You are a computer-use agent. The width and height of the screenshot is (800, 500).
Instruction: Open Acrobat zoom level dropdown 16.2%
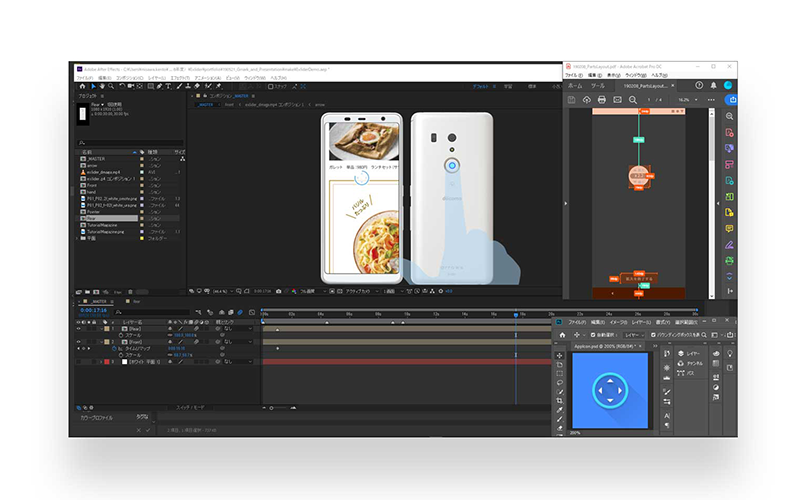[687, 100]
